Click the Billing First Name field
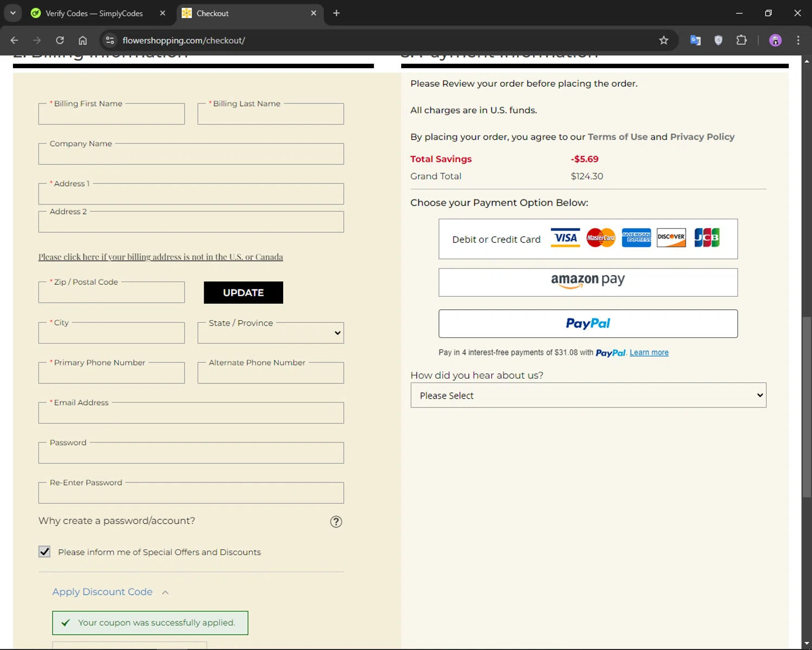Screen dimensions: 812x650 [112, 114]
